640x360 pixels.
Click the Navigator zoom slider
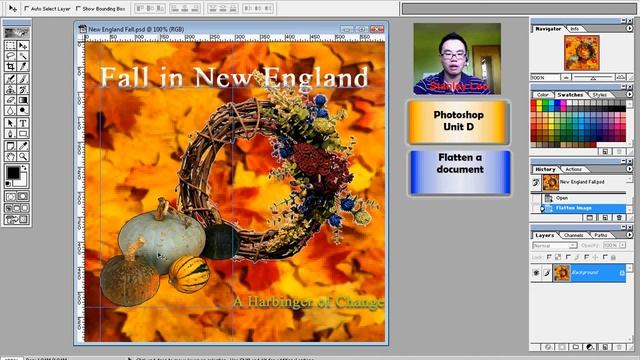(x=593, y=77)
